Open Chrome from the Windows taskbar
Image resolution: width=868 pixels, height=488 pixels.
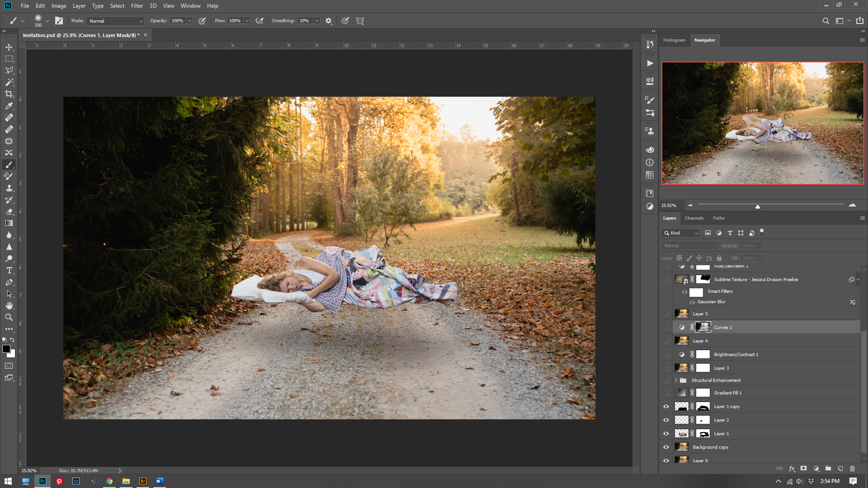[x=109, y=481]
